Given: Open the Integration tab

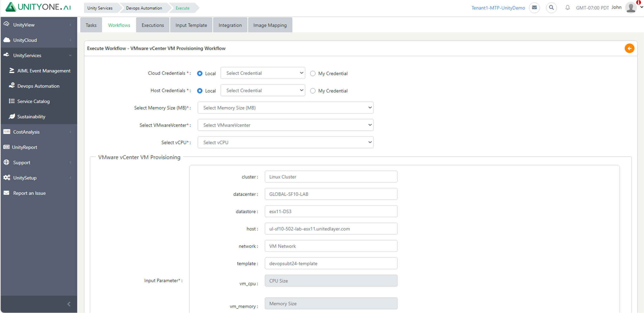Looking at the screenshot, I should coord(230,25).
